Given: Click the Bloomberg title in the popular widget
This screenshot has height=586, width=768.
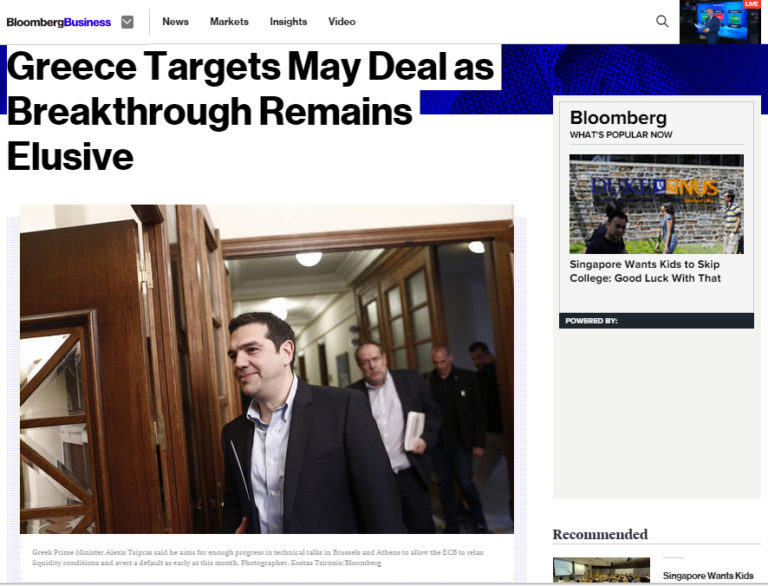Looking at the screenshot, I should tap(618, 118).
